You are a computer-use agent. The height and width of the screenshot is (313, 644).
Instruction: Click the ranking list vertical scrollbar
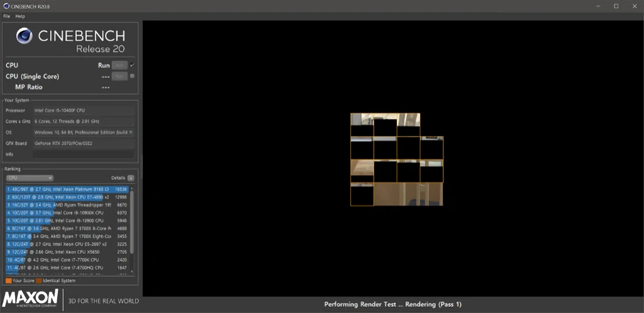tap(132, 222)
